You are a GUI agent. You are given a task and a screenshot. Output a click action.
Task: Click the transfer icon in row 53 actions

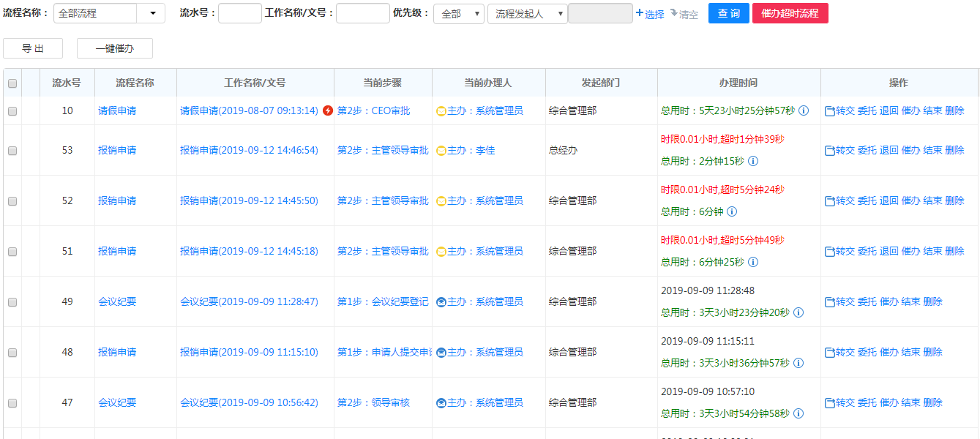coord(829,151)
